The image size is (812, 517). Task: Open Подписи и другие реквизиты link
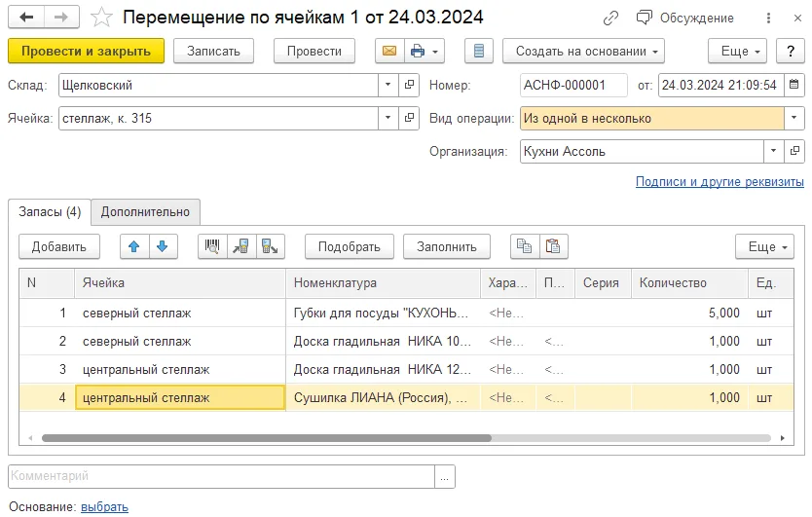(720, 182)
